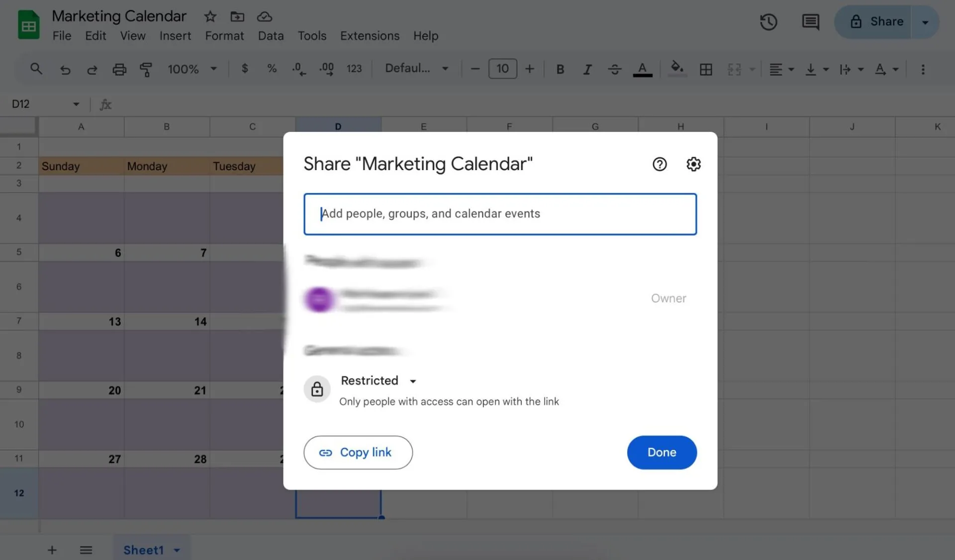Open the font Default dropdown
This screenshot has height=560, width=955.
pos(417,69)
